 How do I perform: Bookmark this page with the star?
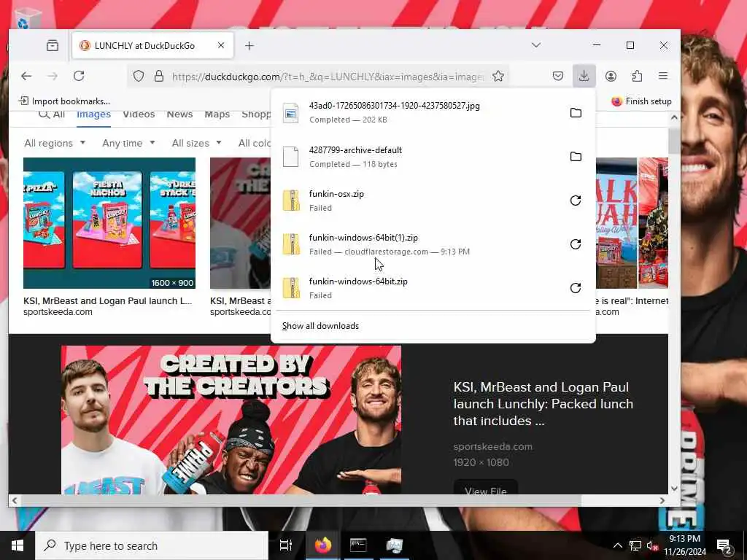(498, 76)
